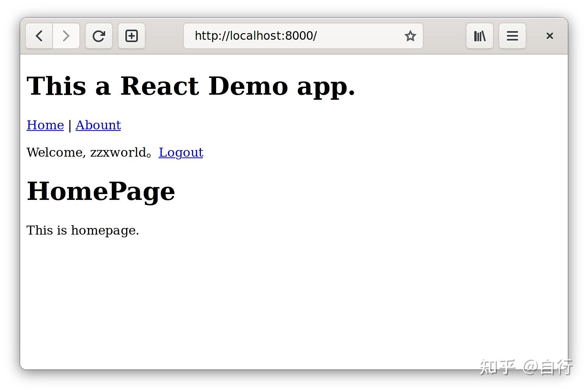Close the browser window
Viewport: 588px width, 392px height.
549,36
